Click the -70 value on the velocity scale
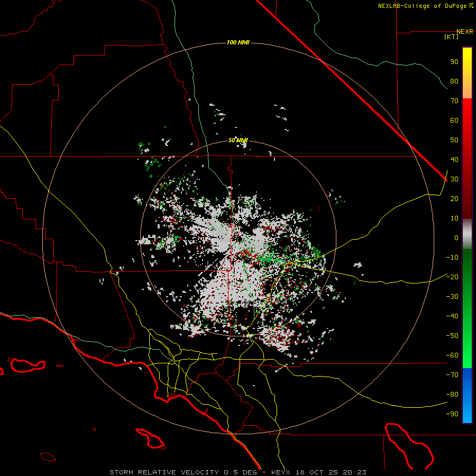Screen dimensions: 476x476 pos(452,374)
